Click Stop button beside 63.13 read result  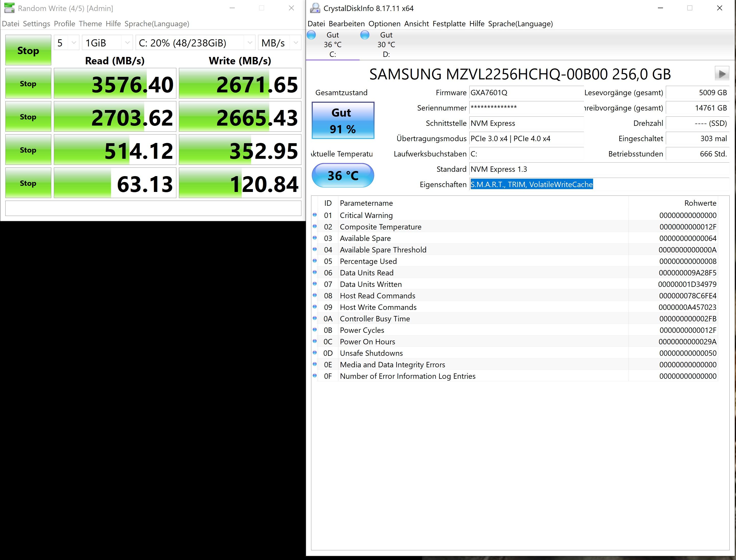tap(28, 183)
